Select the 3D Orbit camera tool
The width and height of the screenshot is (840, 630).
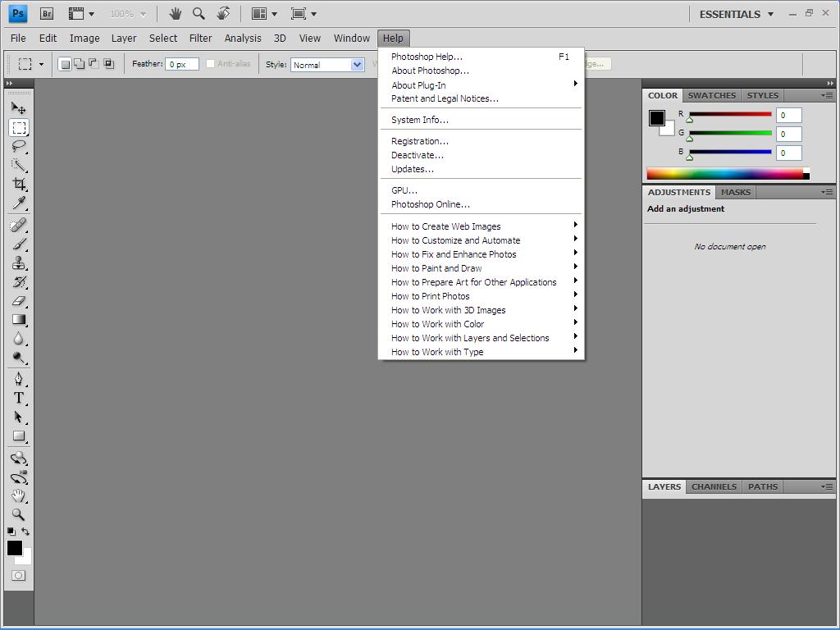pyautogui.click(x=19, y=477)
